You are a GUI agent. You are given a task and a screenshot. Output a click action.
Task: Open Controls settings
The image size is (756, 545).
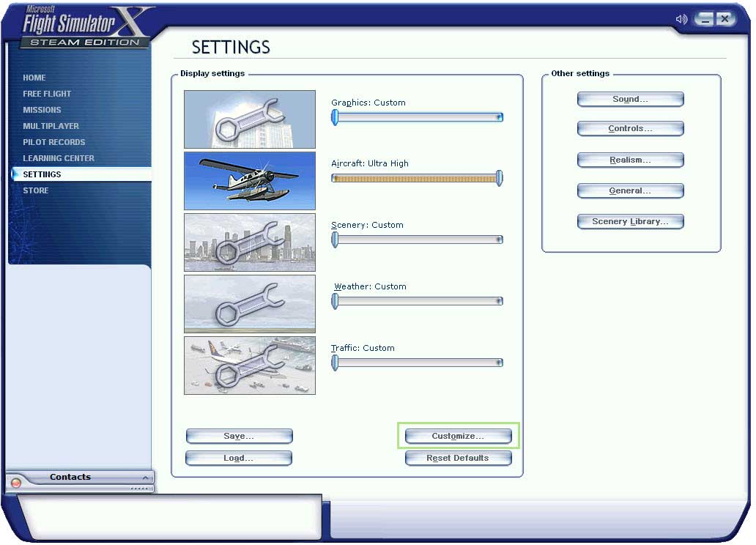point(630,129)
